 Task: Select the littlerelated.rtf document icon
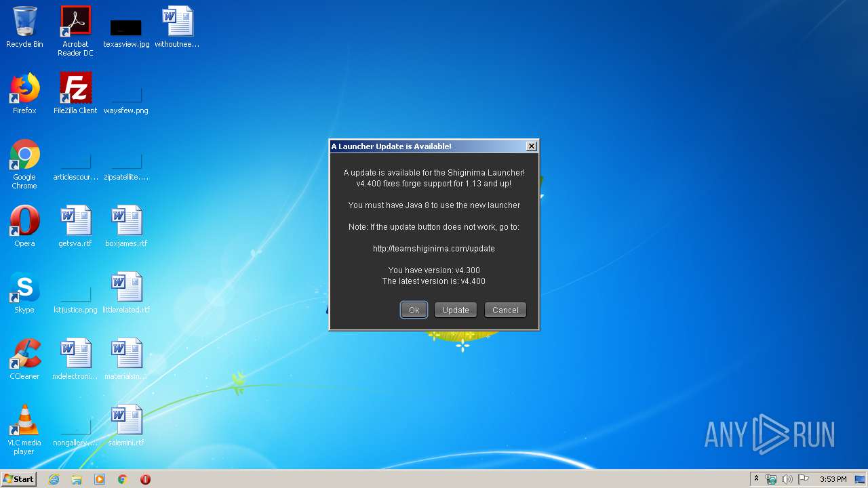click(126, 293)
